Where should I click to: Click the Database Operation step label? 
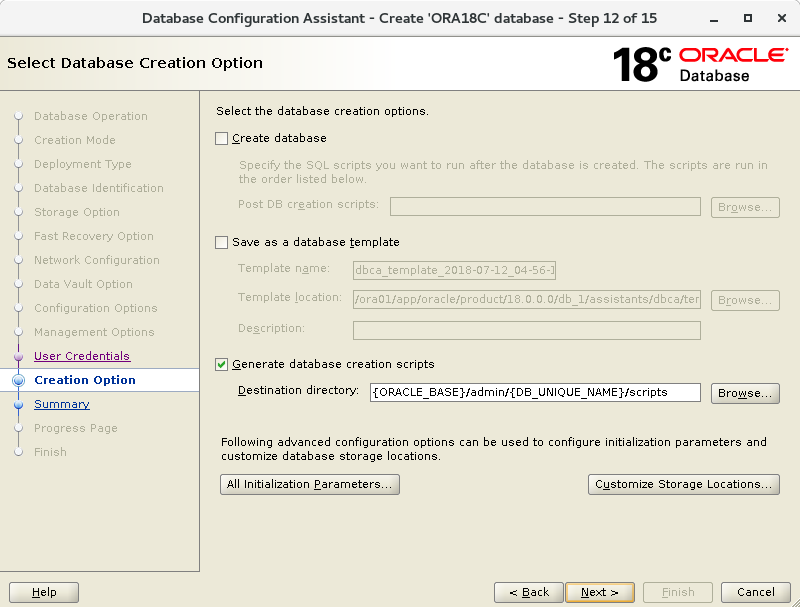pos(91,116)
